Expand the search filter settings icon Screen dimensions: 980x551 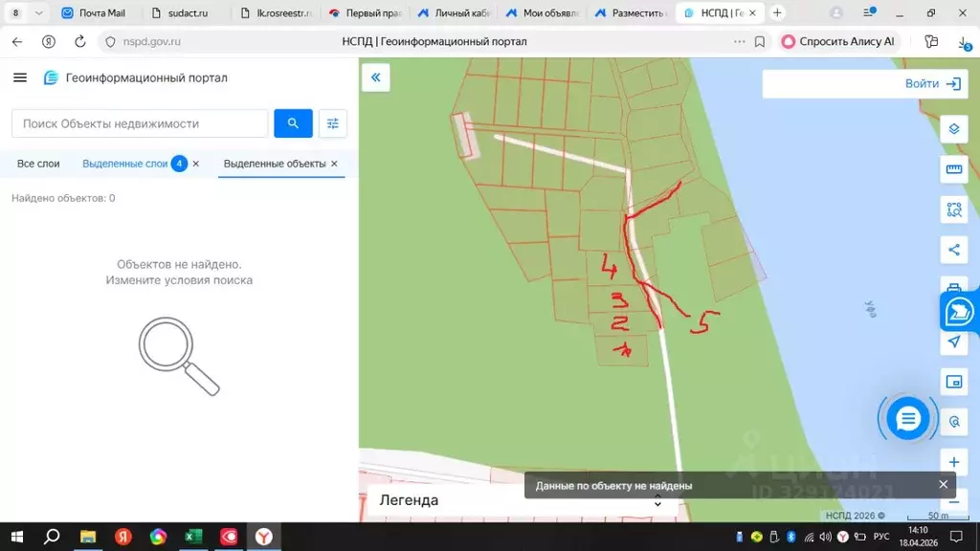click(332, 123)
